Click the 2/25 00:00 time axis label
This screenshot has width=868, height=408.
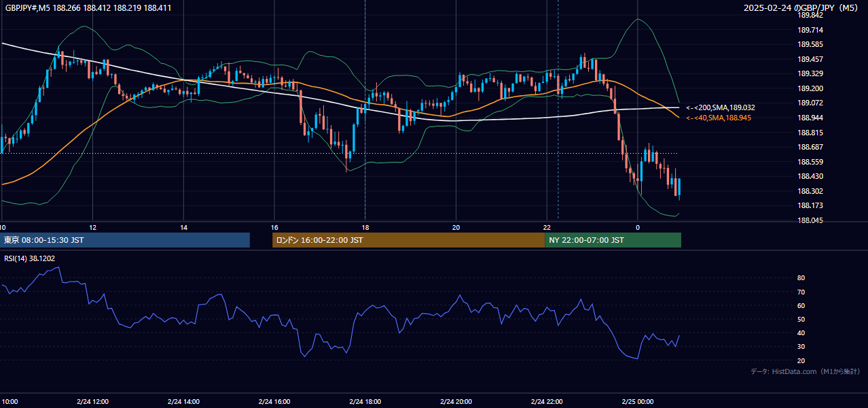(638, 401)
